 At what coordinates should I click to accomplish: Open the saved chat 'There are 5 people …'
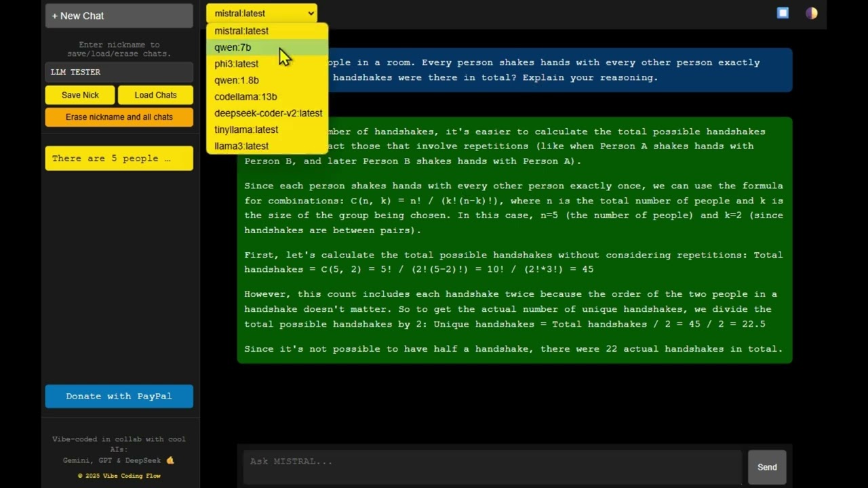click(x=119, y=158)
